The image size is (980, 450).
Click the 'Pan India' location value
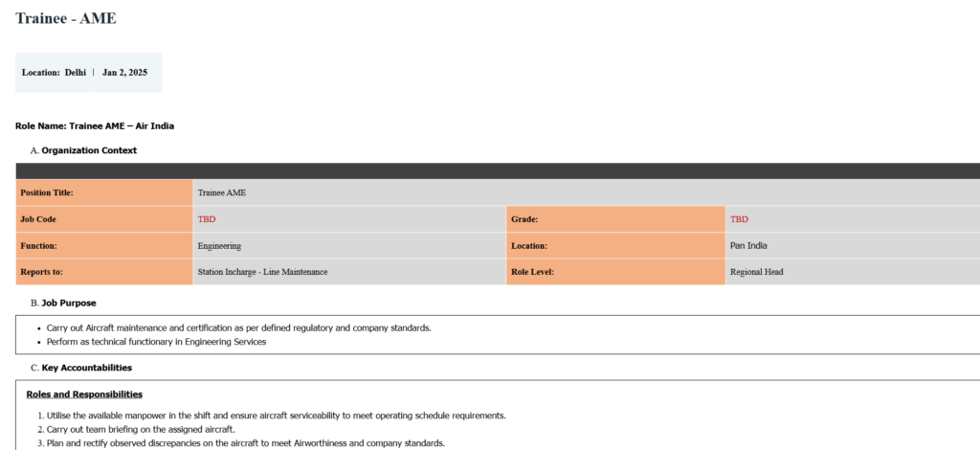(748, 246)
